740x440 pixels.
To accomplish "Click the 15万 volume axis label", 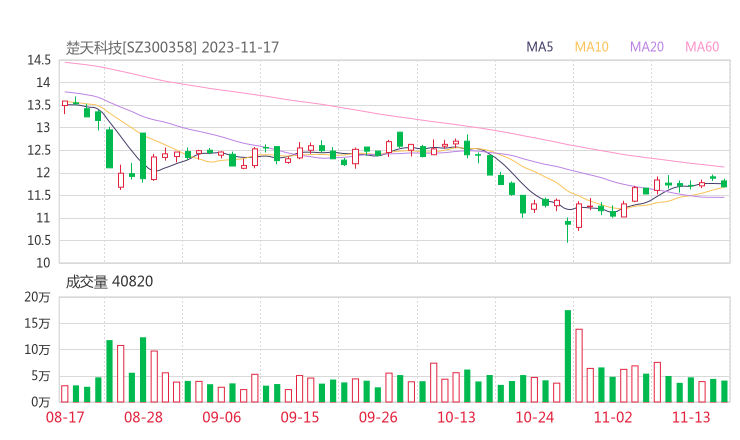I will tap(37, 323).
